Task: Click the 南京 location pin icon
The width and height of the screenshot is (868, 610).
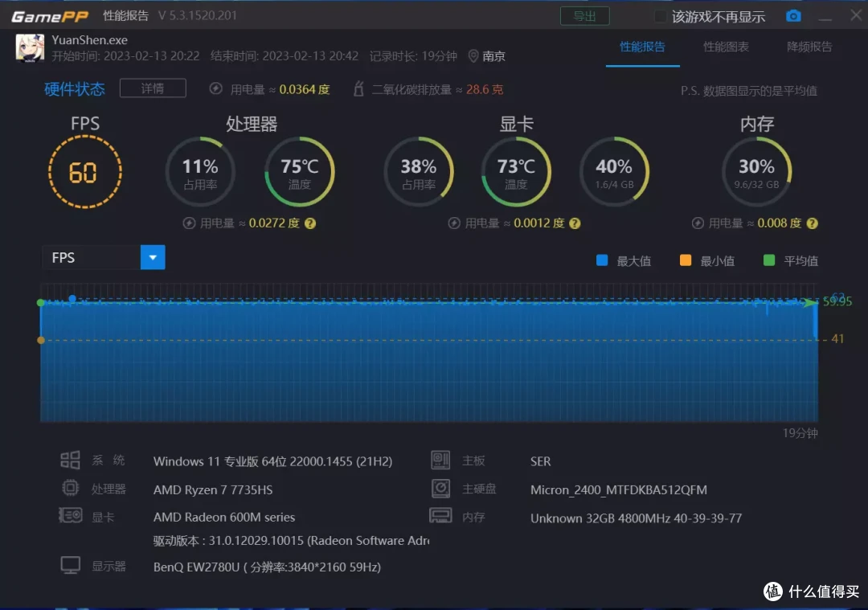Action: 473,56
